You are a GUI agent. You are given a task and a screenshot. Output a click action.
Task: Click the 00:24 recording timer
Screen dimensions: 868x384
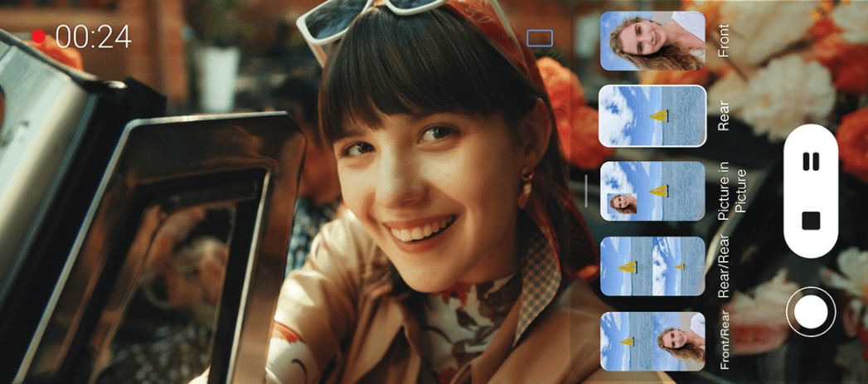point(93,37)
